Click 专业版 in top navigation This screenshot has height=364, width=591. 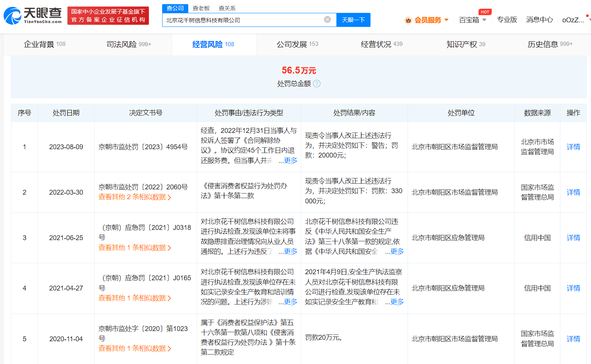tap(507, 20)
